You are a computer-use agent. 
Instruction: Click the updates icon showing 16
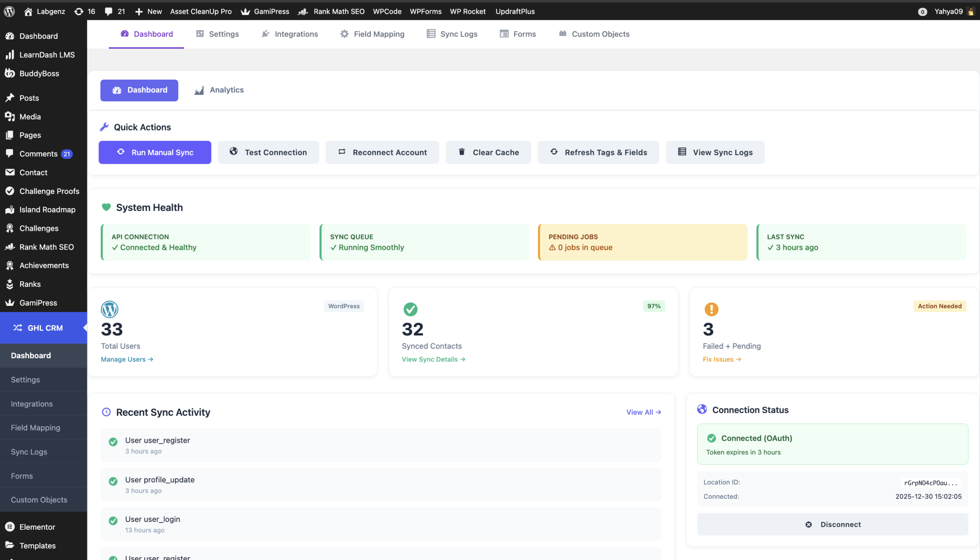pyautogui.click(x=78, y=11)
